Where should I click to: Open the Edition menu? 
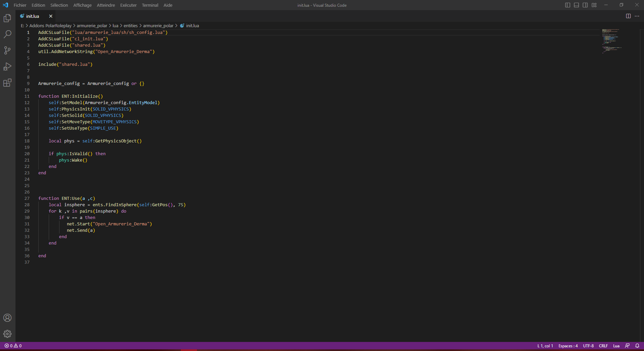pos(38,5)
